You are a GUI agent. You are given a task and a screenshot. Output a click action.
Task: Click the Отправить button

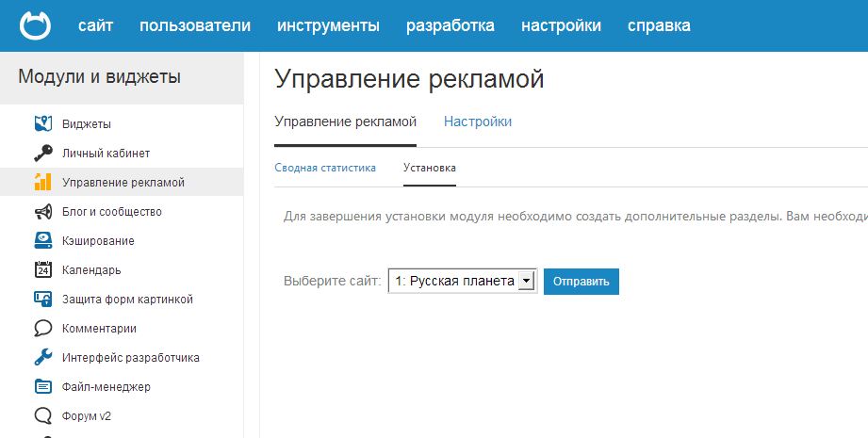pyautogui.click(x=581, y=282)
